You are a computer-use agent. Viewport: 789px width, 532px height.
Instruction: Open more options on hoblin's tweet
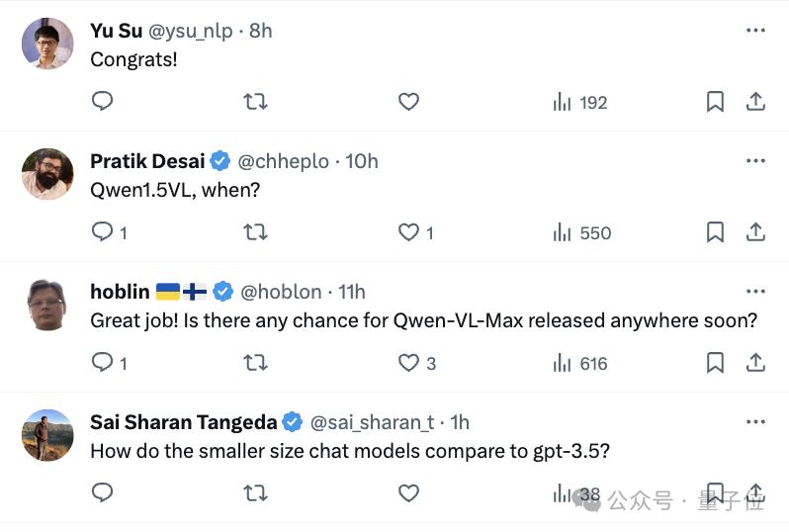point(755,292)
